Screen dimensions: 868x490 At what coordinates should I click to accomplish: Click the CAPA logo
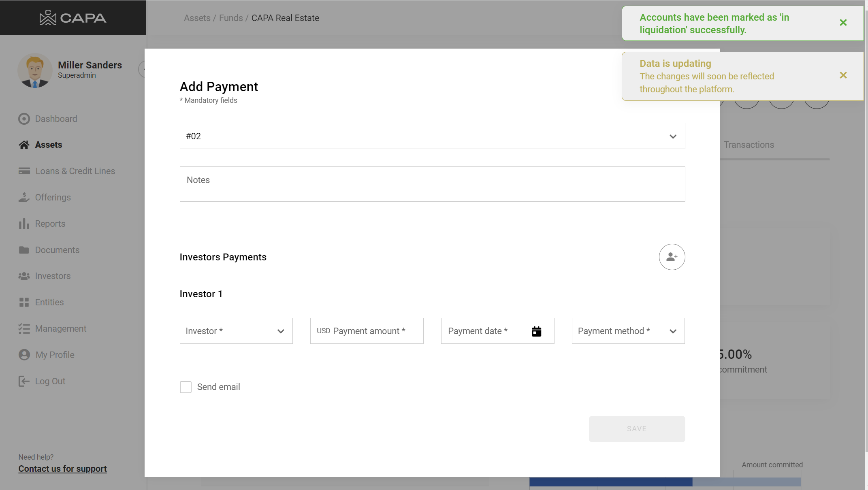point(73,18)
